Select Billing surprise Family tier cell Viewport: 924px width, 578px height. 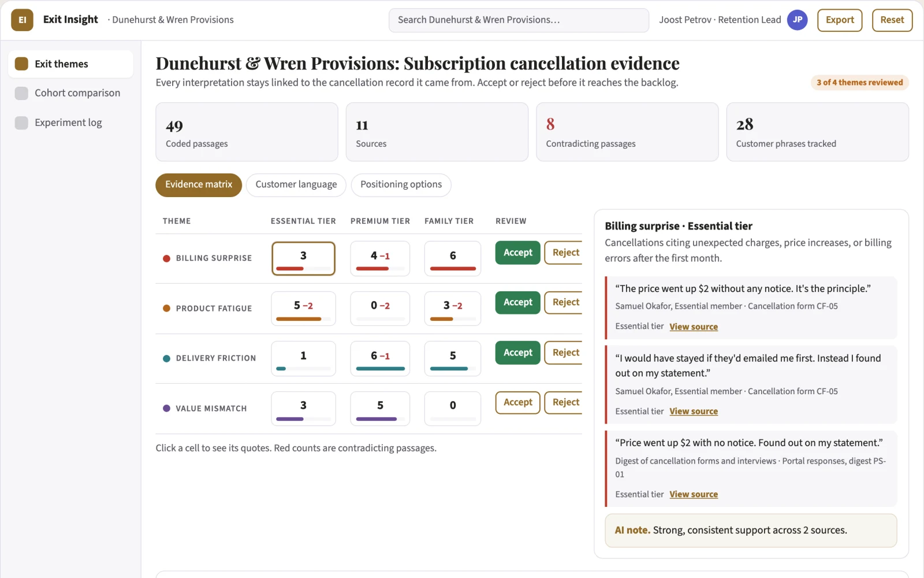point(453,258)
